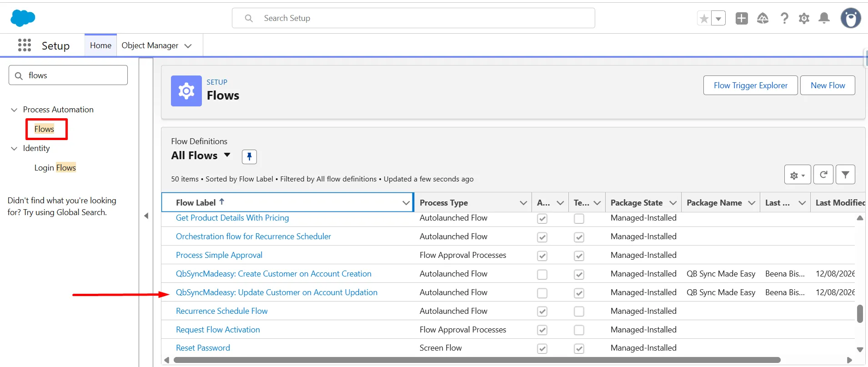This screenshot has width=868, height=367.
Task: Click the Flows setup gear tile icon
Action: point(186,91)
